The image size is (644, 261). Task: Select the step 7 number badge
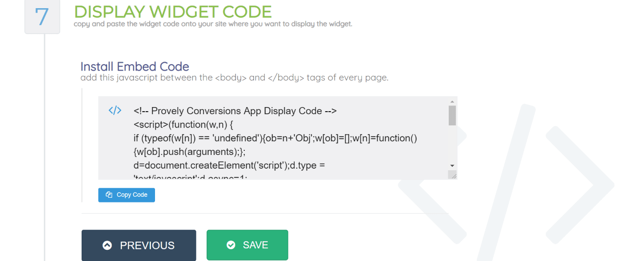click(x=42, y=17)
